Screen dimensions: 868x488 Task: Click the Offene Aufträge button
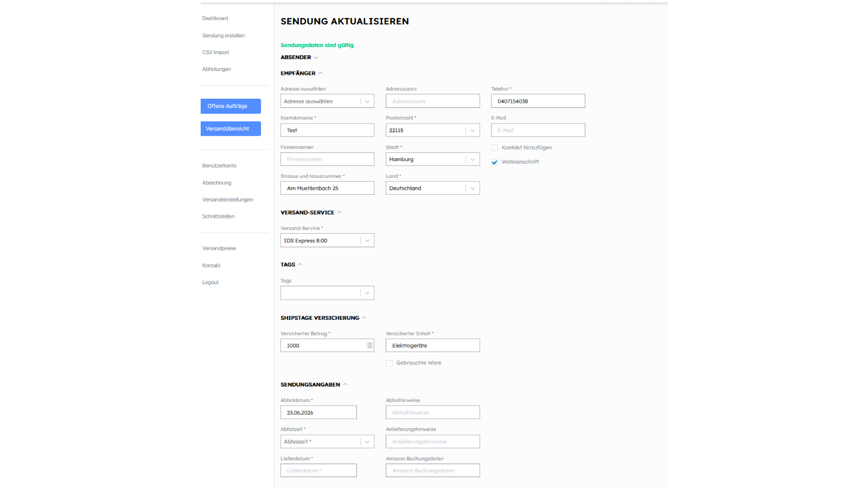[231, 106]
